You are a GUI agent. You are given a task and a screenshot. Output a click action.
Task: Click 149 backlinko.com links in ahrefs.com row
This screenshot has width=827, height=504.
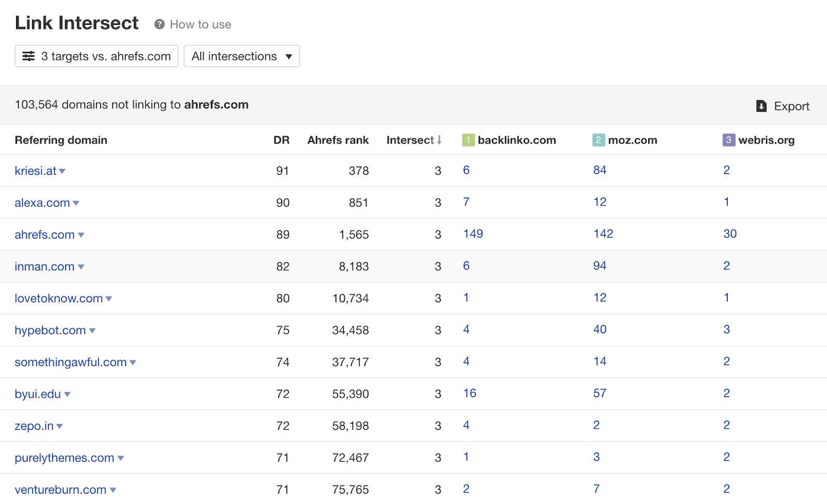click(x=473, y=234)
